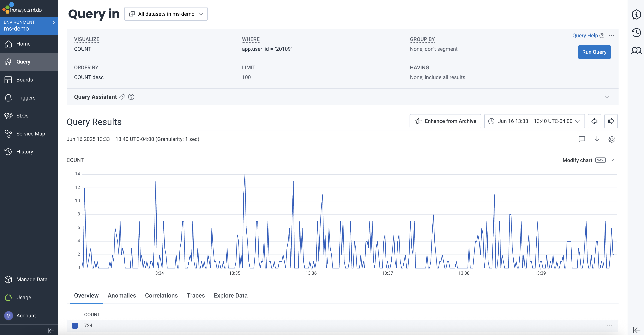The width and height of the screenshot is (644, 335).
Task: Click the 724 count value
Action: pos(88,325)
